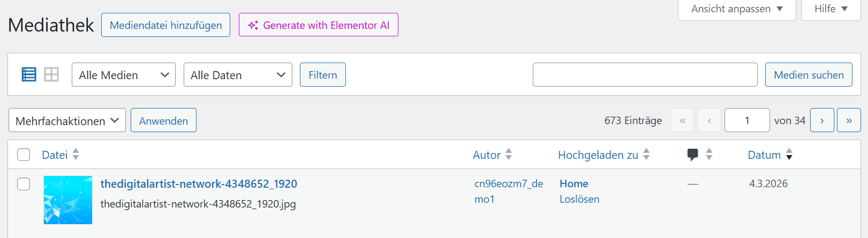Screen dimensions: 868x238
Task: Open the Alle Daten dropdown
Action: point(238,75)
